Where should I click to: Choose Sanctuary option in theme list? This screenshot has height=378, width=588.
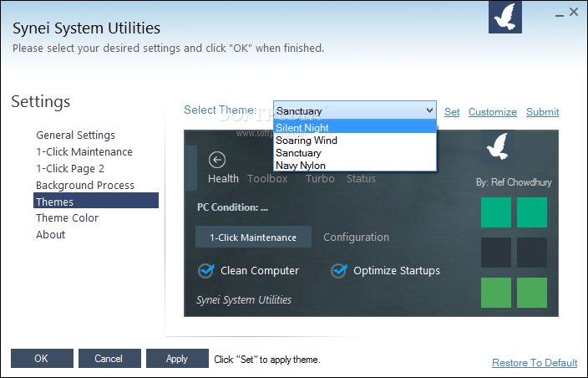tap(355, 153)
